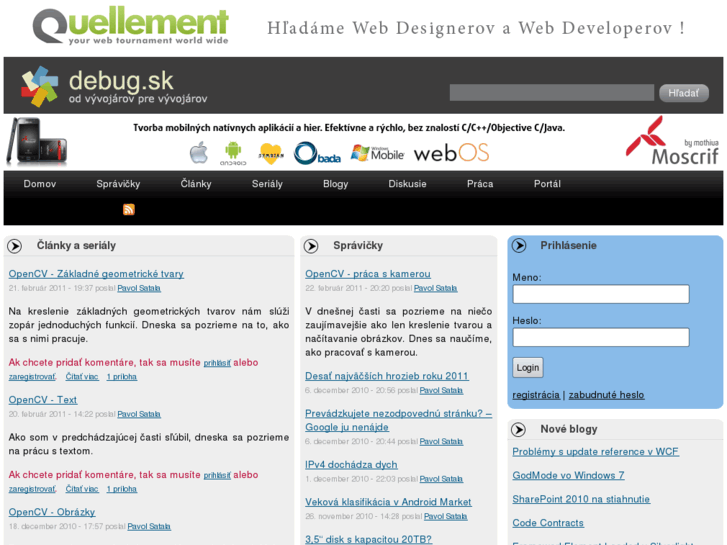The height and width of the screenshot is (545, 727).
Task: Open the zabudnuté heslo link
Action: pyautogui.click(x=606, y=395)
